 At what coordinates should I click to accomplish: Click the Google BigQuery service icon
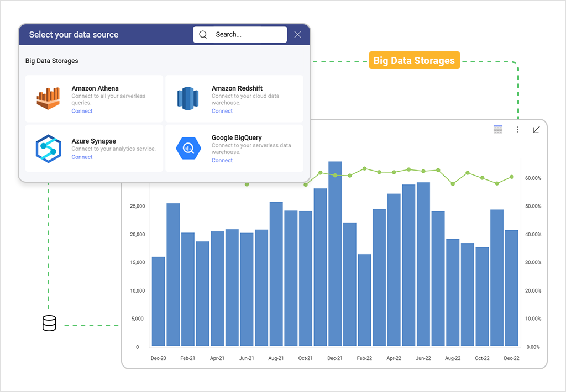point(187,147)
